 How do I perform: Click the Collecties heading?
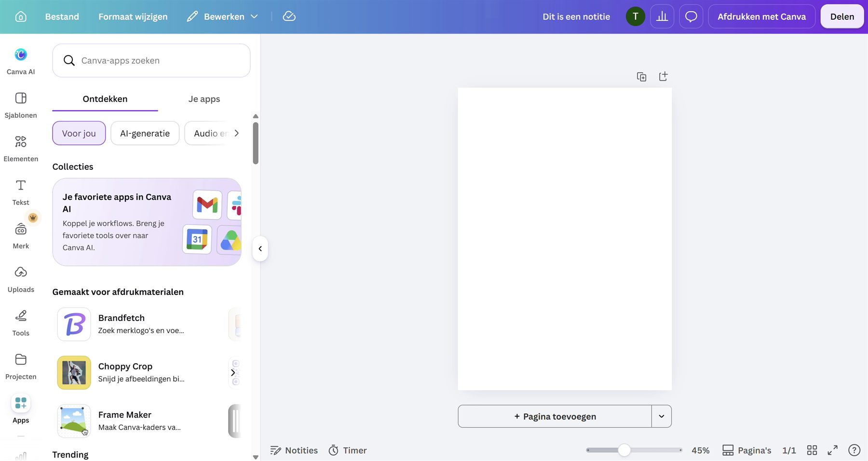tap(73, 167)
